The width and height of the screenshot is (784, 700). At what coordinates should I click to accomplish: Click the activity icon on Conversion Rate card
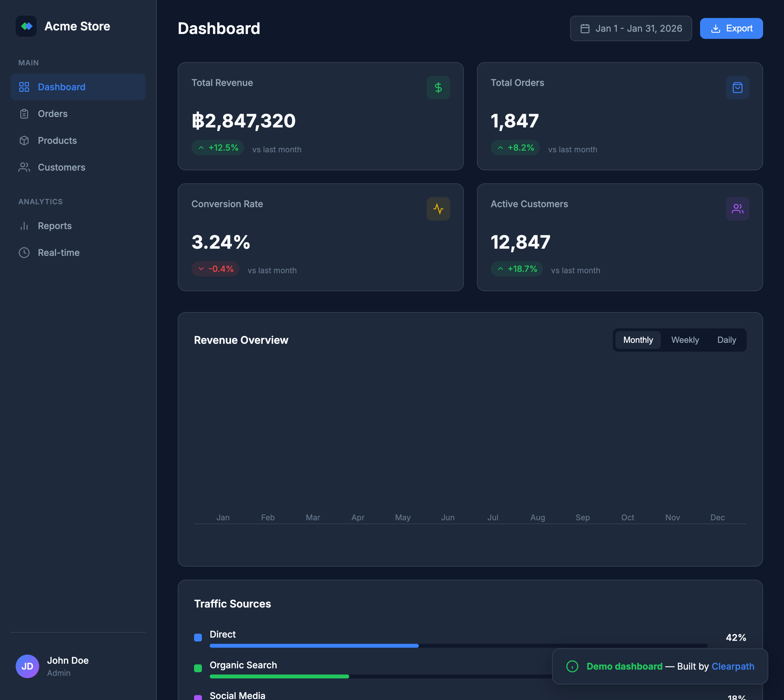tap(438, 209)
